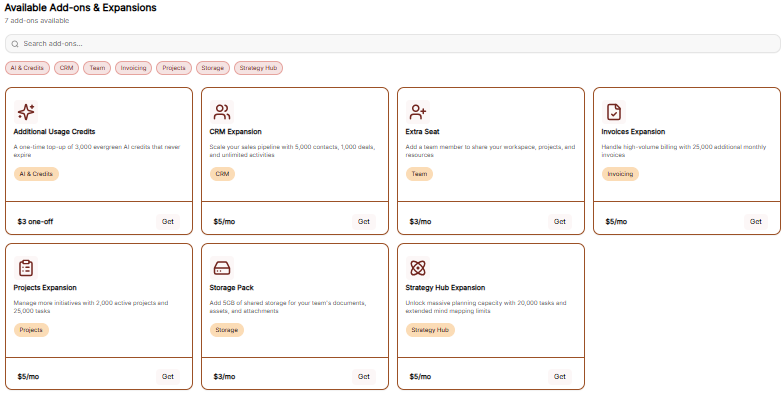Click the Projects tag on Projects Expansion card
Image resolution: width=784 pixels, height=399 pixels.
tap(31, 330)
